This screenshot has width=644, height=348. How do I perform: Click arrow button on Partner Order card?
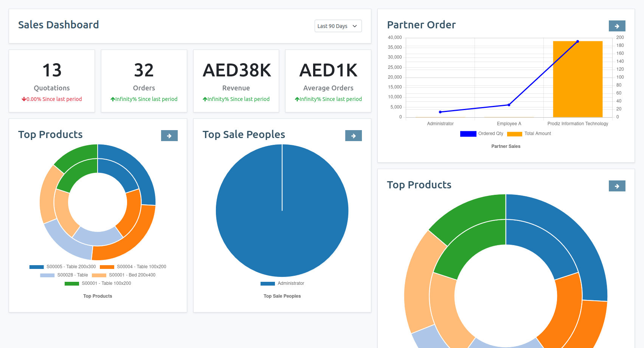[617, 26]
